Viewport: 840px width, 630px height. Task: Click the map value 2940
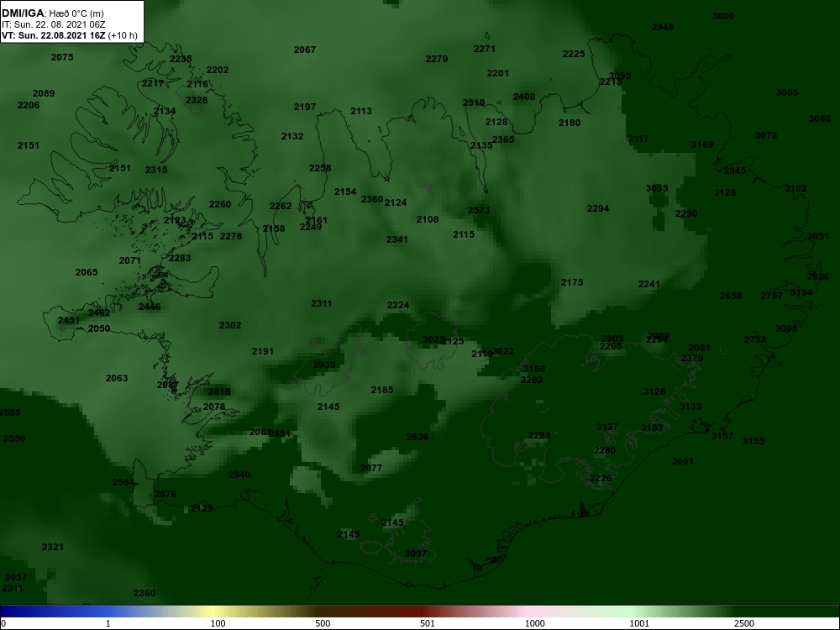[239, 475]
